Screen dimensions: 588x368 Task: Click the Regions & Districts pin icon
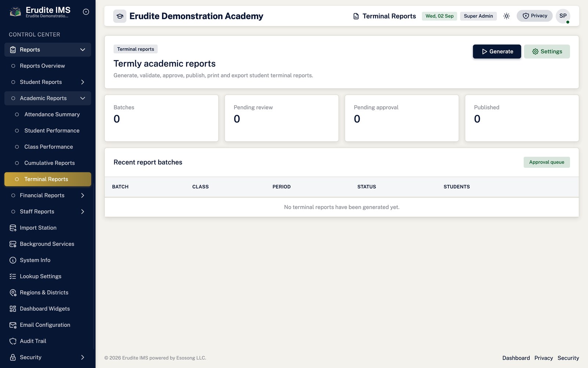point(13,293)
